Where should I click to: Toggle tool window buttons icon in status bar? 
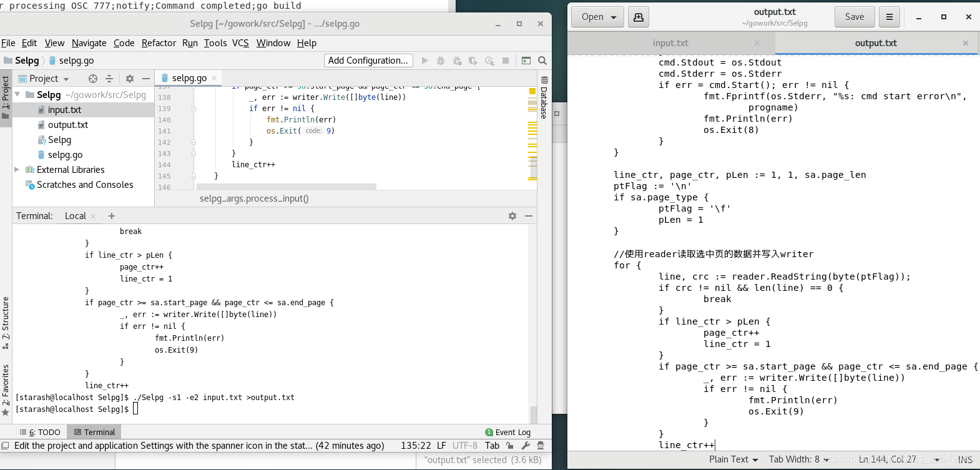click(x=5, y=446)
